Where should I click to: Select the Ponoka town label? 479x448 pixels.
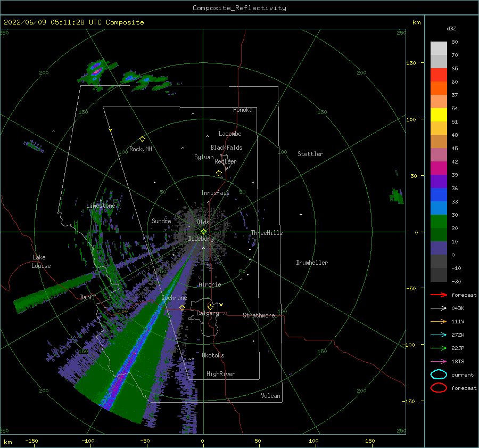pos(243,110)
